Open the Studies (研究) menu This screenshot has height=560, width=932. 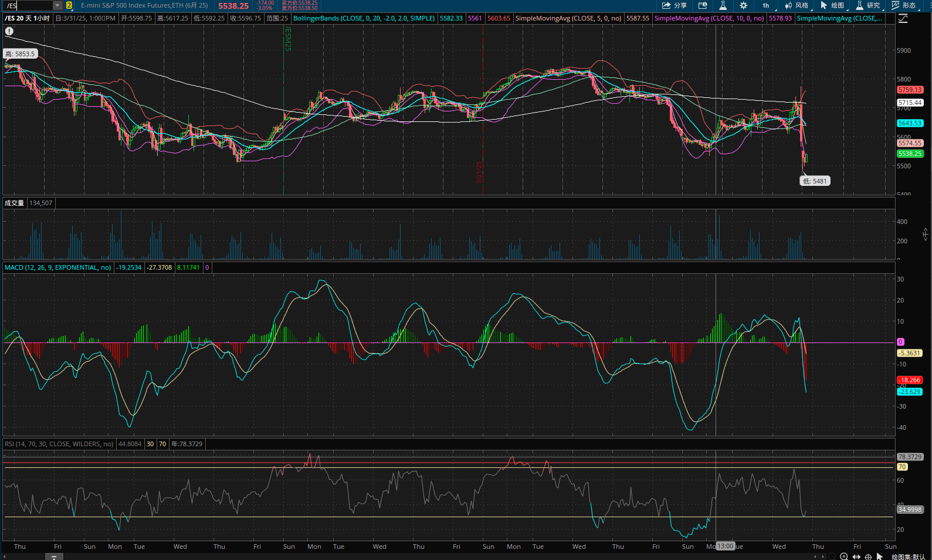[x=868, y=5]
